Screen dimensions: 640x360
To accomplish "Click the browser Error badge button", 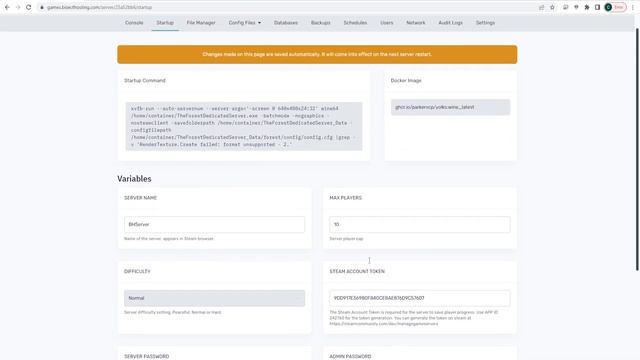I will pyautogui.click(x=619, y=7).
